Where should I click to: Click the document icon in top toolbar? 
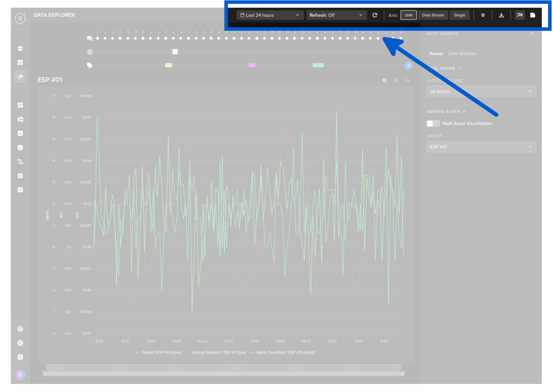tap(532, 15)
